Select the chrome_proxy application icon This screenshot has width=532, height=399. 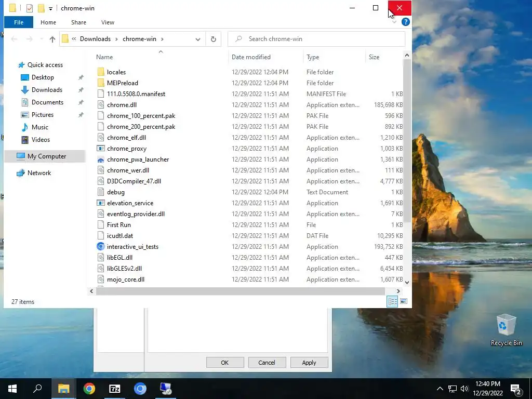pos(100,148)
